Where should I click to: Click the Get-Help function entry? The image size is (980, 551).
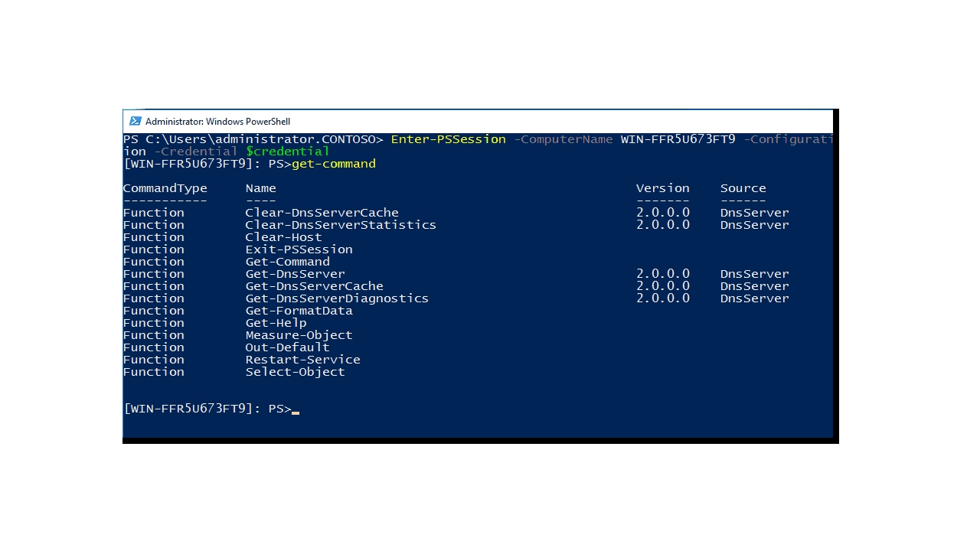[276, 323]
